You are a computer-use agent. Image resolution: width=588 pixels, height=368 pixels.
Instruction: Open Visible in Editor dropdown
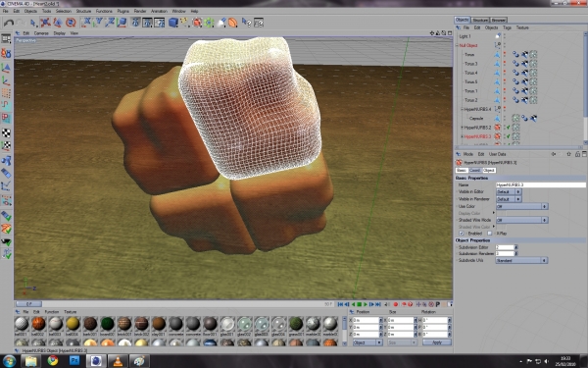coord(509,192)
